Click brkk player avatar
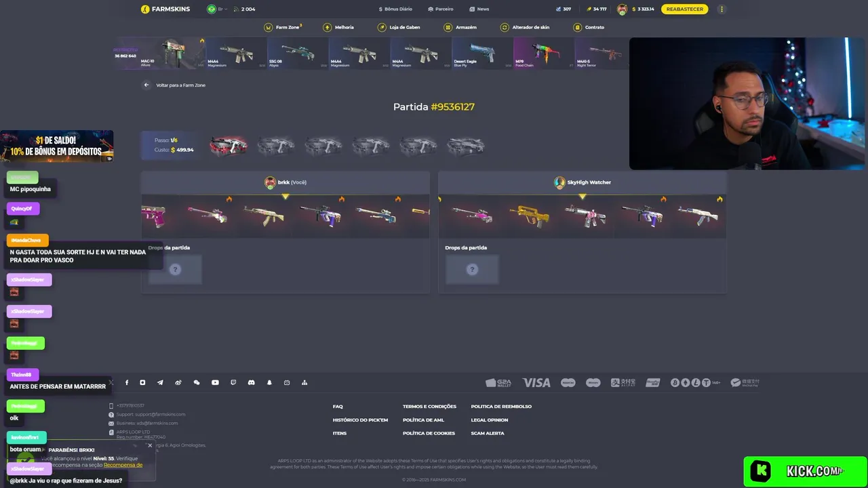 270,182
